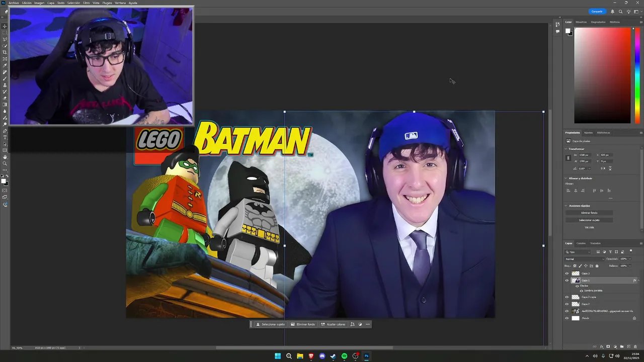Toggle width-height link constraint
Viewport: 644px width, 362px height.
coord(569,158)
